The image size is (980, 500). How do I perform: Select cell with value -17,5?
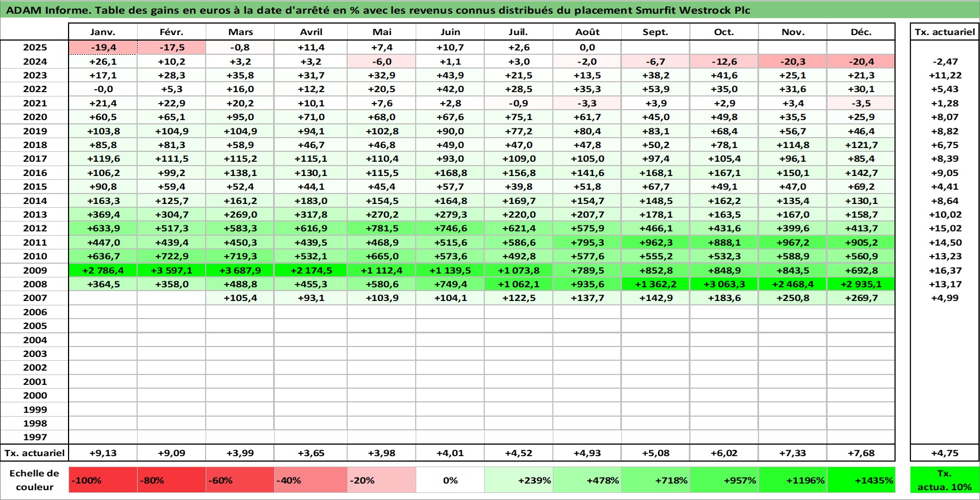click(x=171, y=48)
